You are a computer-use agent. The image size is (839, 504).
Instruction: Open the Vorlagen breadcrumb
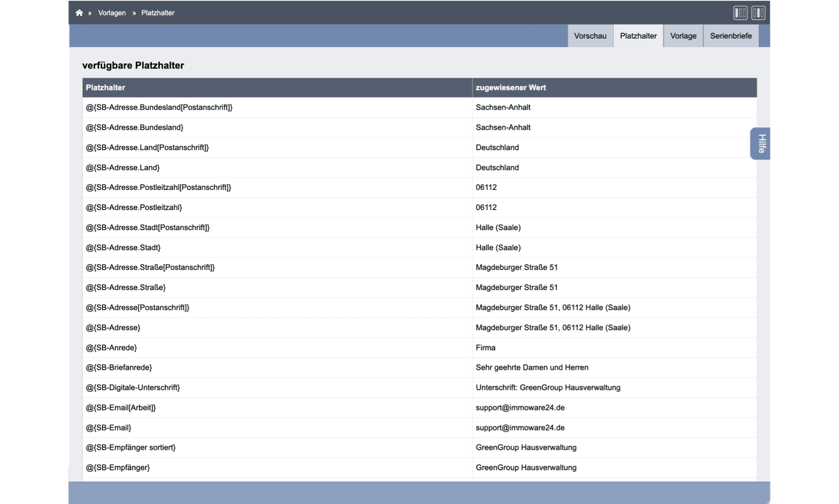[112, 13]
